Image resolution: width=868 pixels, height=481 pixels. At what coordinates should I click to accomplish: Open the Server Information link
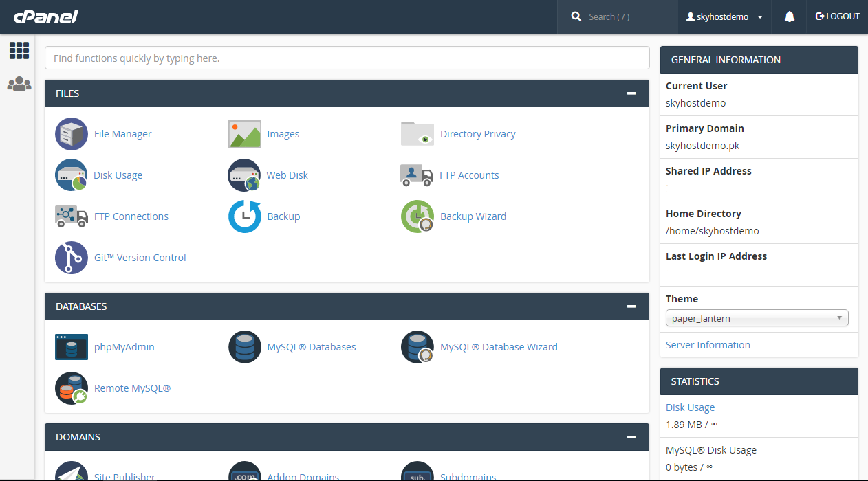tap(708, 345)
